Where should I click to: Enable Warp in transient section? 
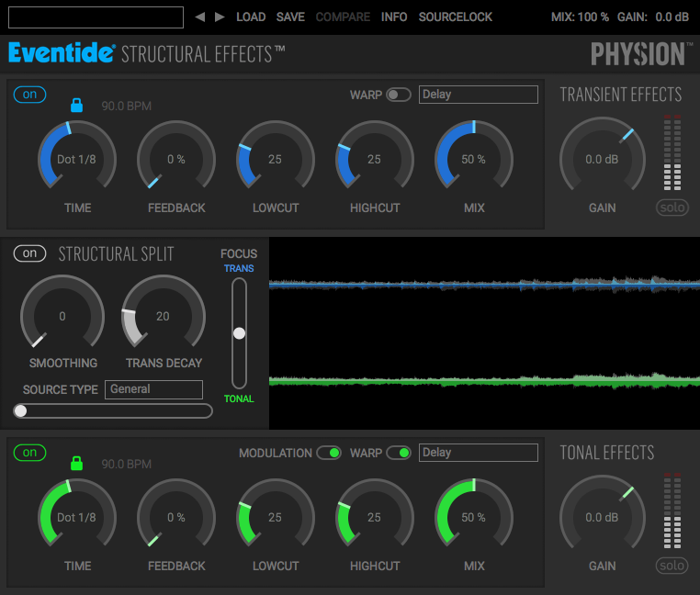pos(398,95)
